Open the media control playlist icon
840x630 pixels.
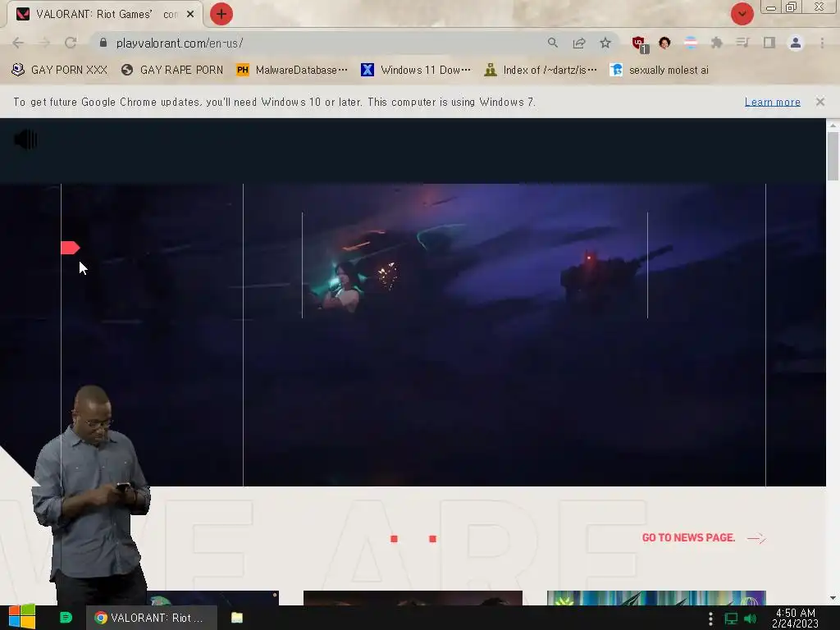[x=743, y=43]
